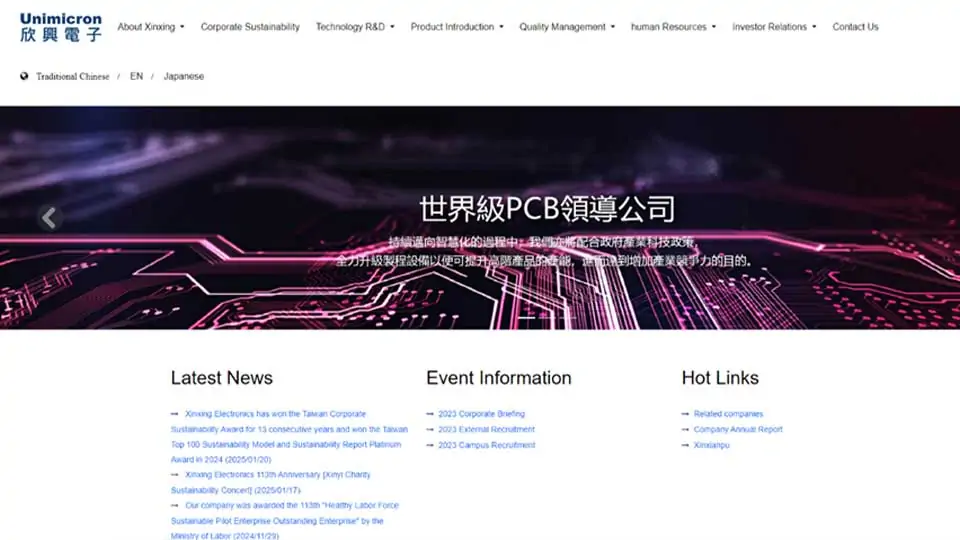
Task: Open the Quality Management dropdown
Action: 567,27
